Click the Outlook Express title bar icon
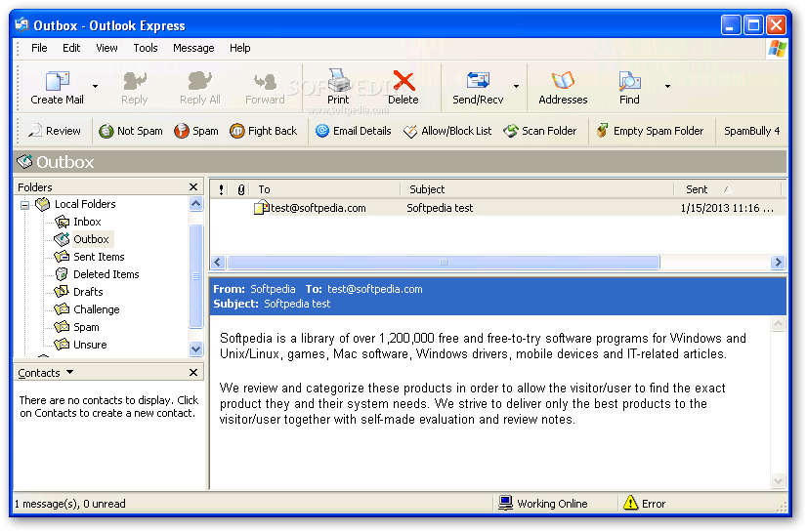 22,24
